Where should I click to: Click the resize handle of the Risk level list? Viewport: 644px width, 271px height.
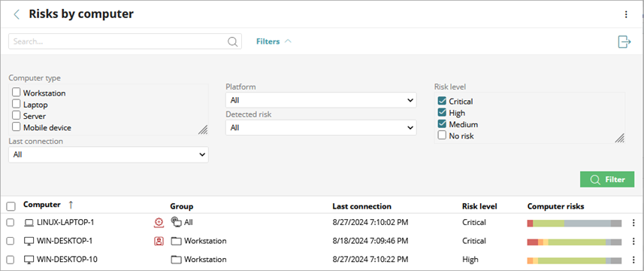(620, 139)
